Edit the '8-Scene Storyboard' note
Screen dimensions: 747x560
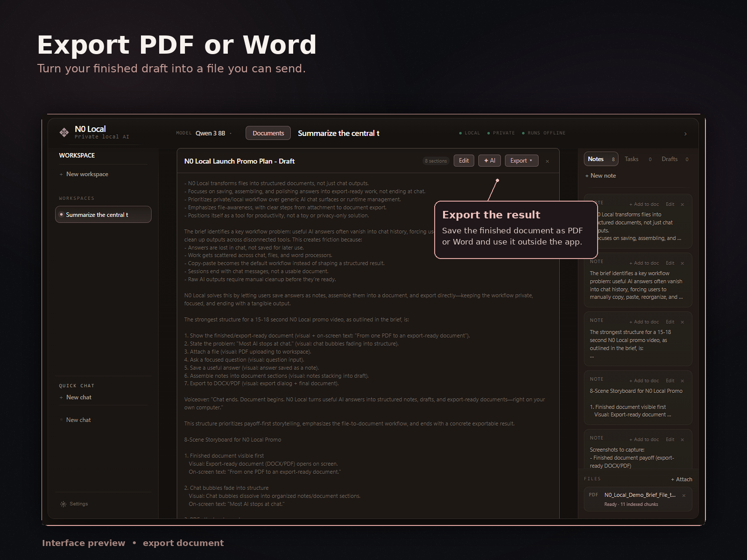670,381
